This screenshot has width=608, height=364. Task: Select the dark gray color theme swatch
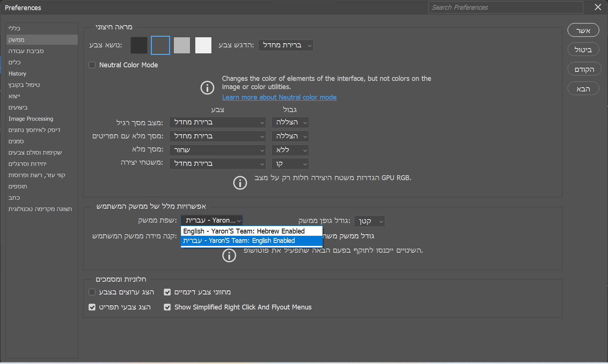(160, 45)
